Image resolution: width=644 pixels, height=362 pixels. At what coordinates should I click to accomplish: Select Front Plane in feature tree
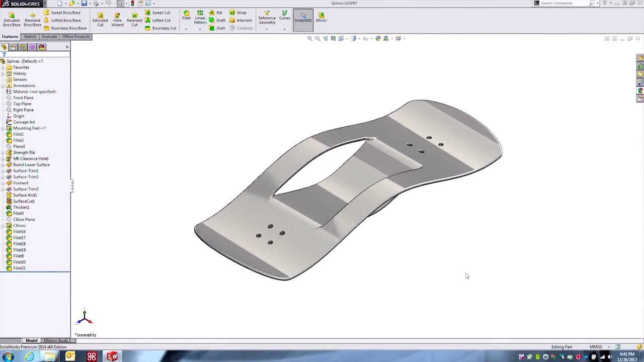[x=23, y=98]
